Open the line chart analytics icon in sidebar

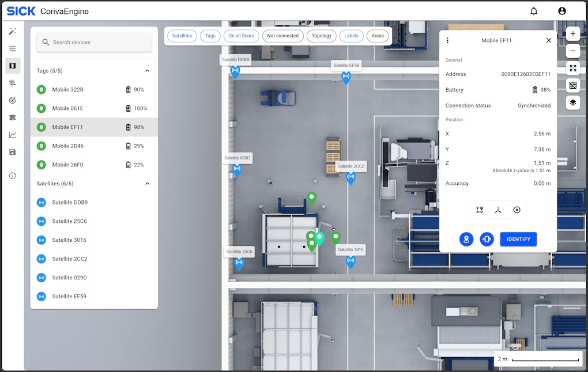tap(12, 135)
